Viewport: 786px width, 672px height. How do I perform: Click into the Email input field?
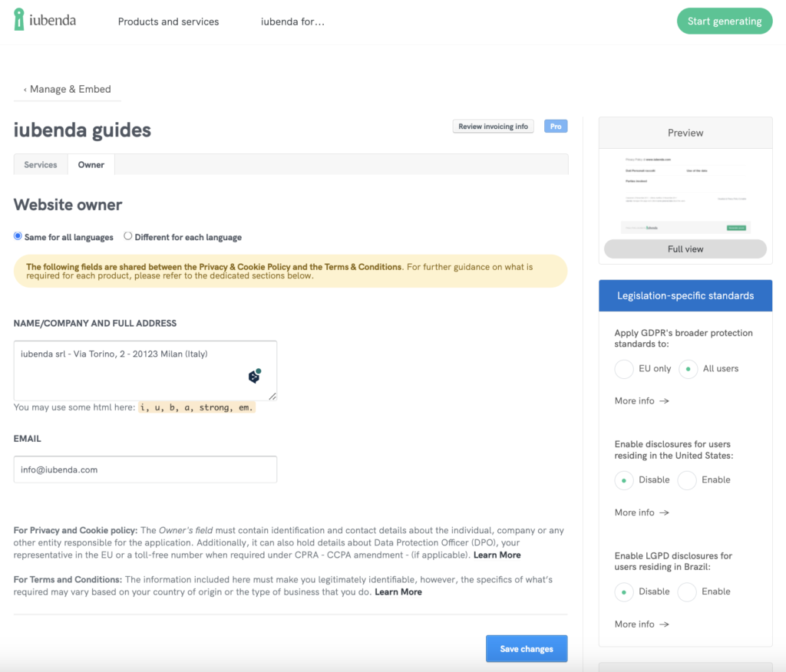pos(145,469)
